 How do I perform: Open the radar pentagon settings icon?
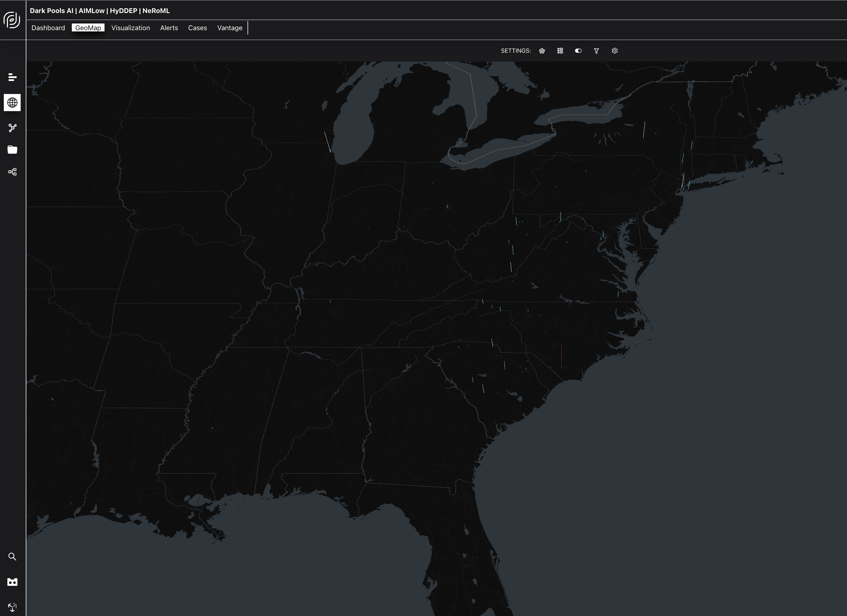(542, 51)
